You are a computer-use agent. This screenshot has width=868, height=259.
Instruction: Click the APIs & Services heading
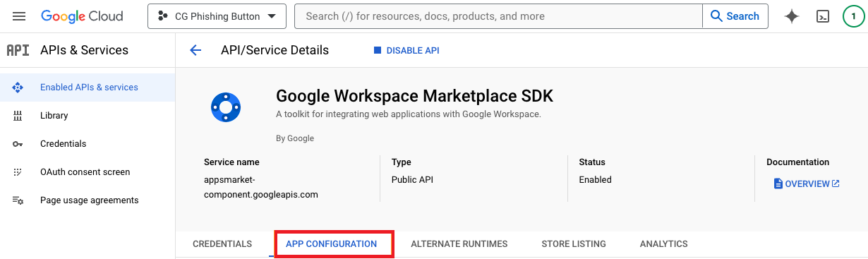(x=84, y=50)
